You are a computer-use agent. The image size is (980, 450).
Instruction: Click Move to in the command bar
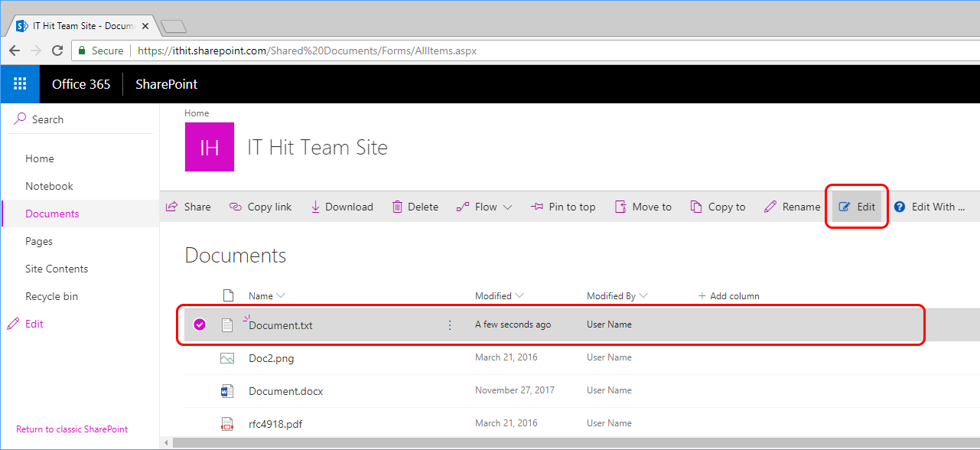click(643, 207)
